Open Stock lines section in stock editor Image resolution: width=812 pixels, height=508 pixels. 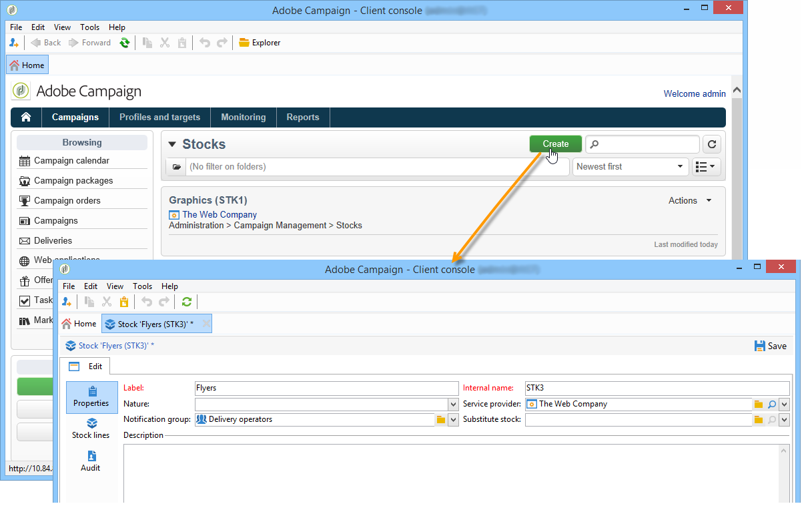pos(92,429)
